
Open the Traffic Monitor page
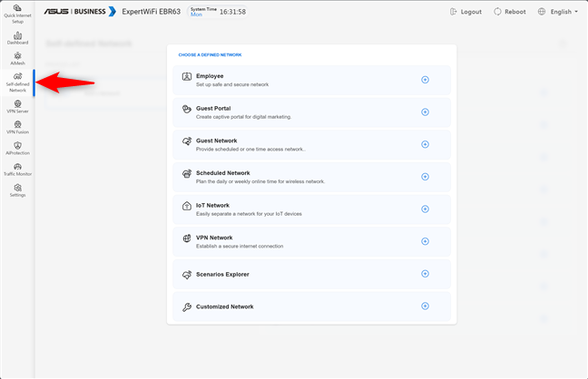(x=17, y=169)
